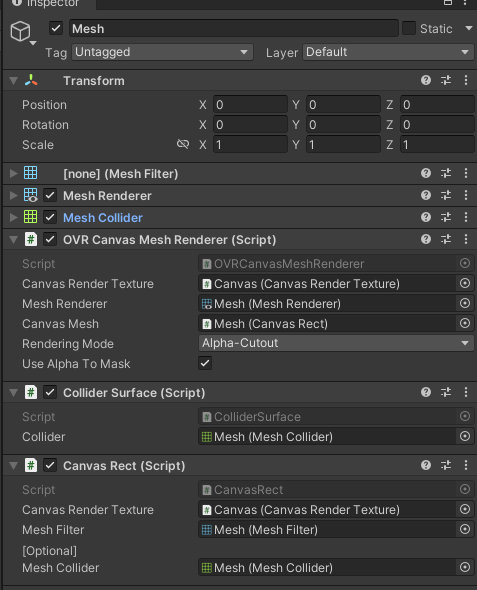Open Canvas Rect presets icon

446,465
